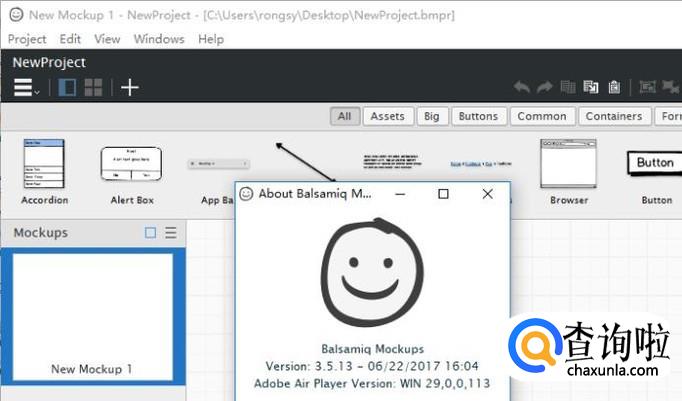Show mockups as a list in Mockups panel
Viewport: 682px width, 401px height.
point(171,233)
